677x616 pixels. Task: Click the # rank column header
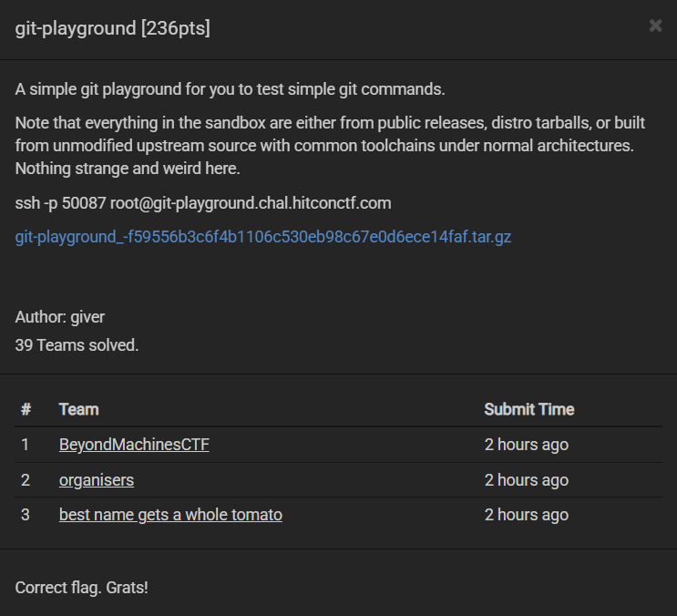(x=26, y=409)
